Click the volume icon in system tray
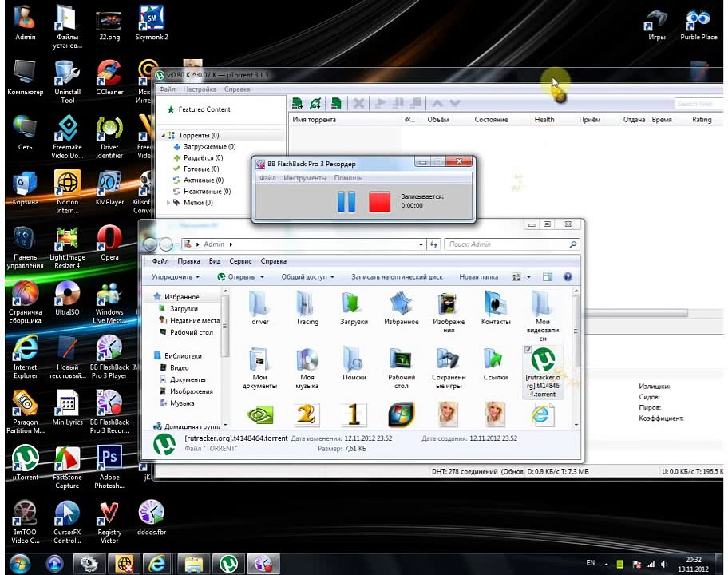728x575 pixels. (664, 564)
